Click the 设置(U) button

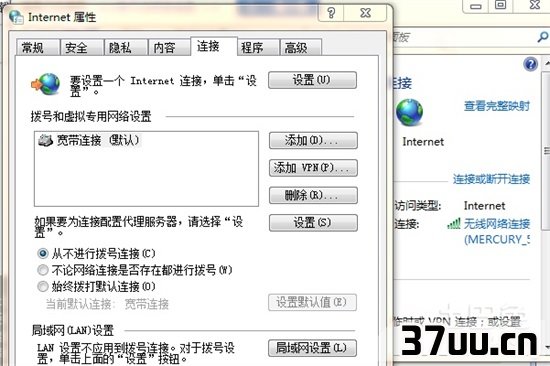point(312,80)
